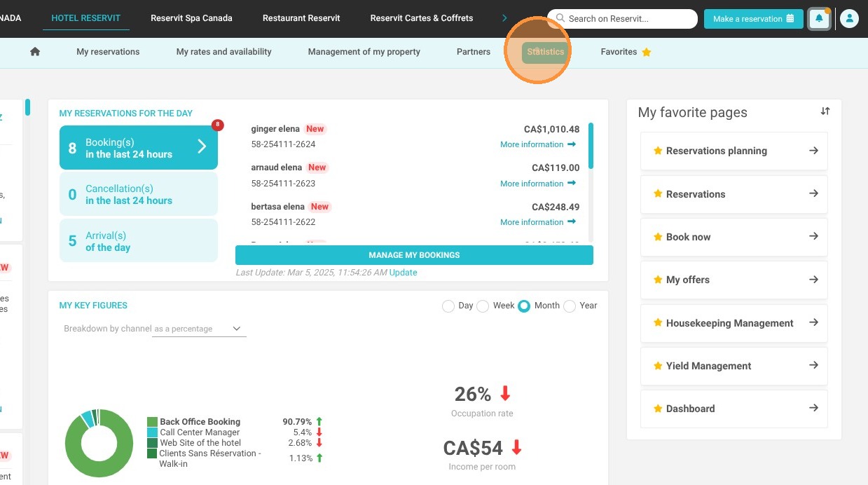Click the sort arrows icon in My favorite pages

click(x=825, y=111)
